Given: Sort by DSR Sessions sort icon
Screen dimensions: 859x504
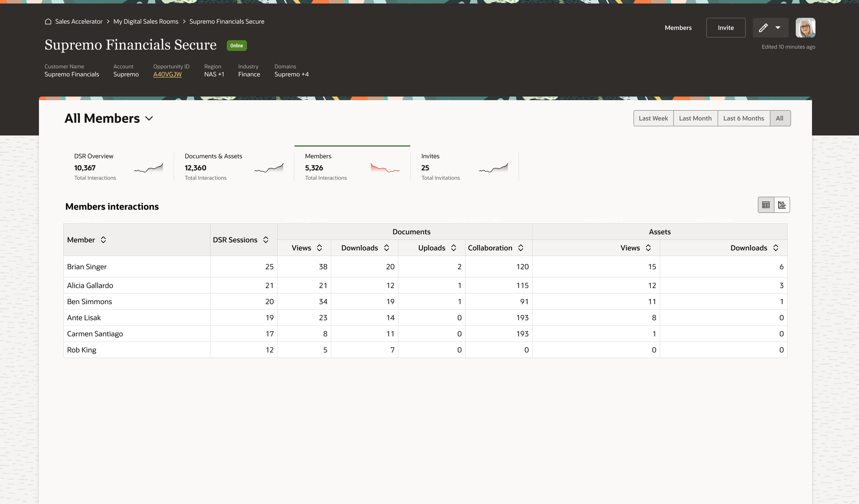Looking at the screenshot, I should point(266,240).
